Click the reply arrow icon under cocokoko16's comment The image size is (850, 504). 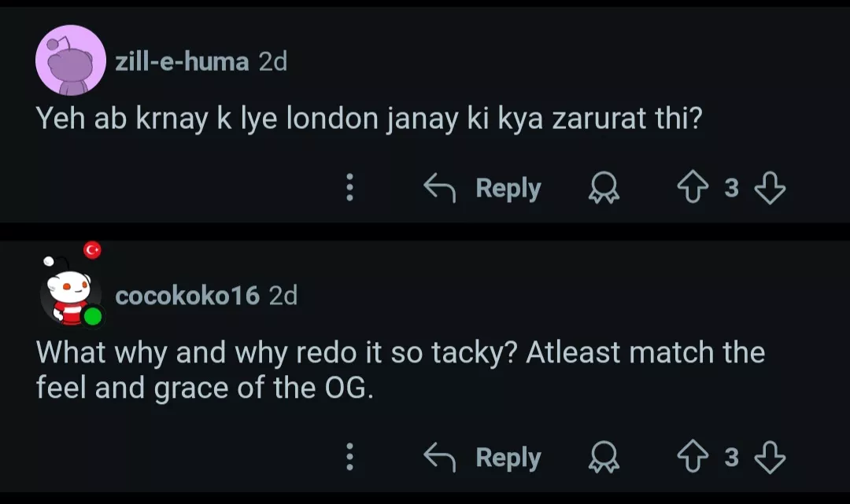coord(441,458)
